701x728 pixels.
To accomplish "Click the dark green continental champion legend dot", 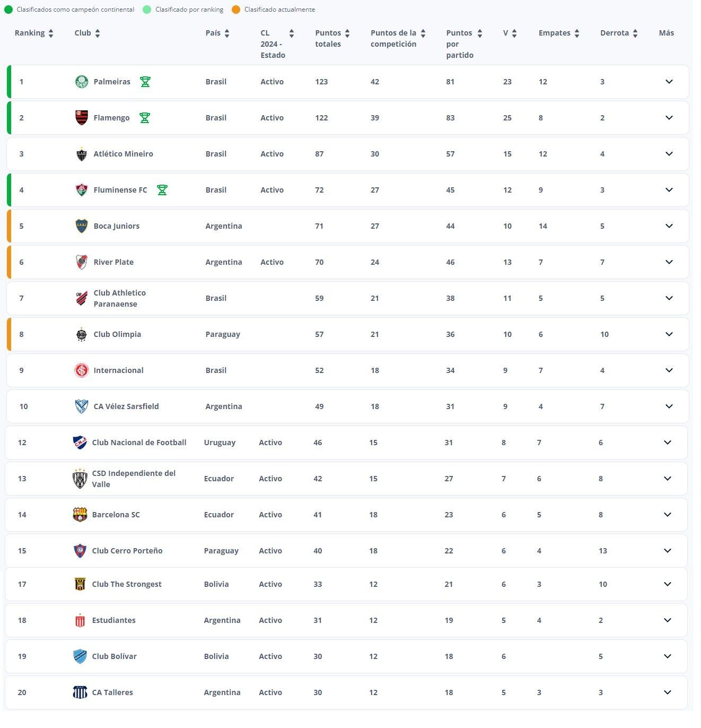I will 8,10.
